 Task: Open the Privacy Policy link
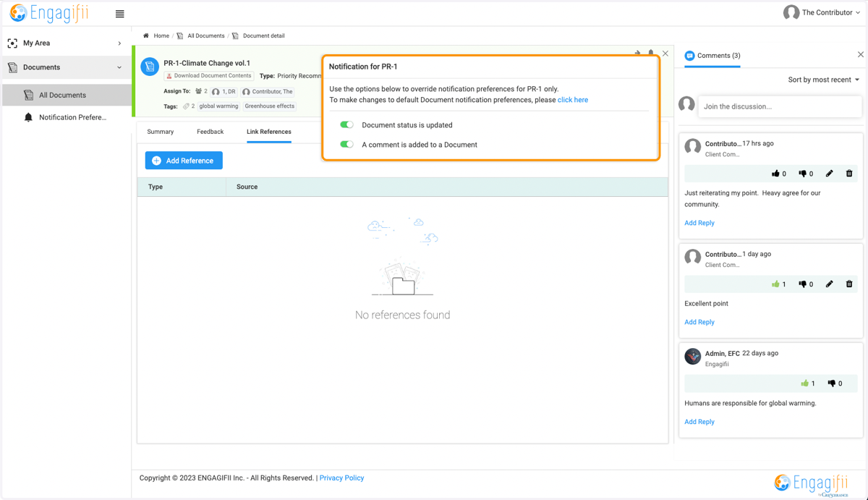pyautogui.click(x=341, y=478)
